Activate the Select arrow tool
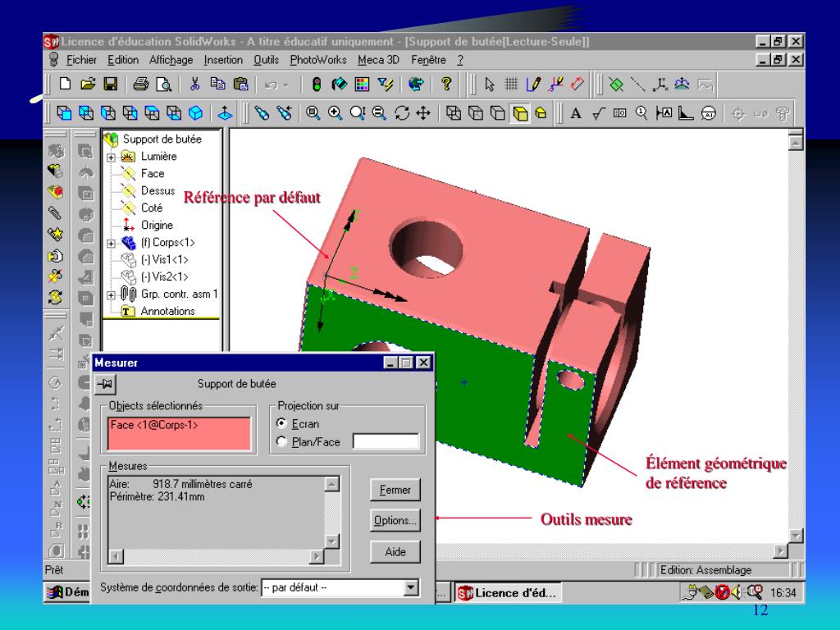Image resolution: width=840 pixels, height=630 pixels. (489, 84)
